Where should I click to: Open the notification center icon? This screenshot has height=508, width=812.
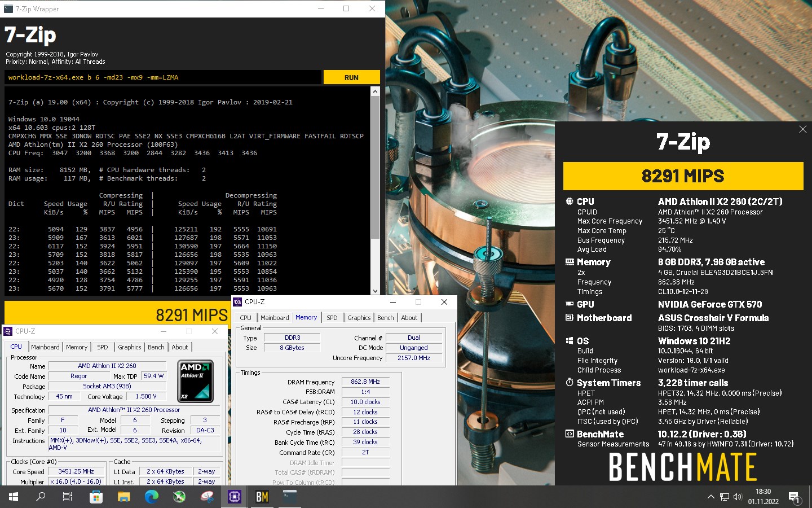795,497
